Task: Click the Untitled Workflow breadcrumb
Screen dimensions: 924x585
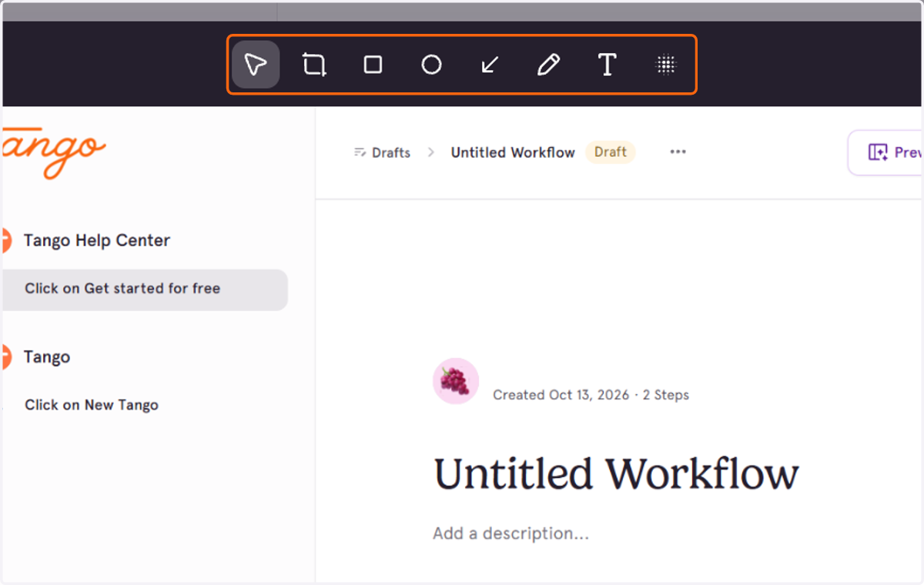Action: point(513,152)
